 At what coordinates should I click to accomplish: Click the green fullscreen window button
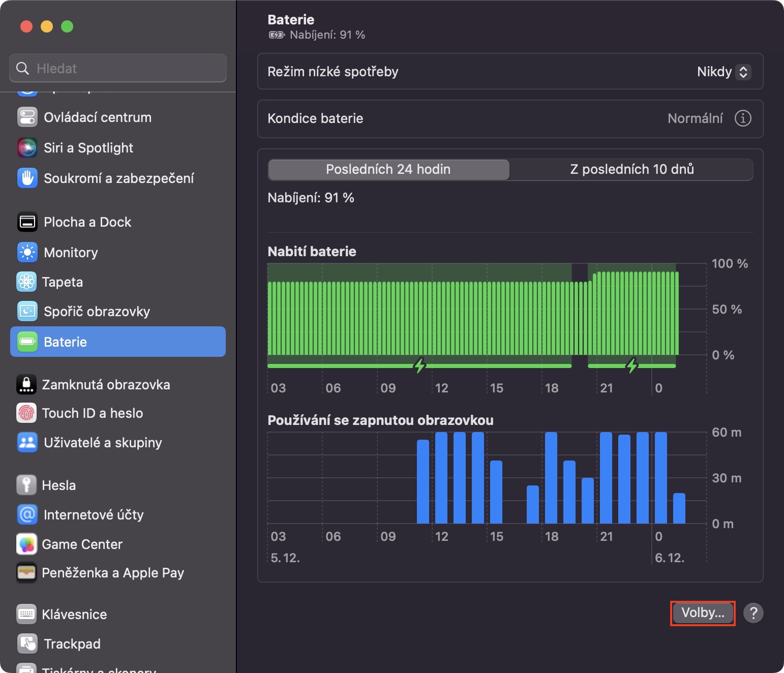[67, 26]
